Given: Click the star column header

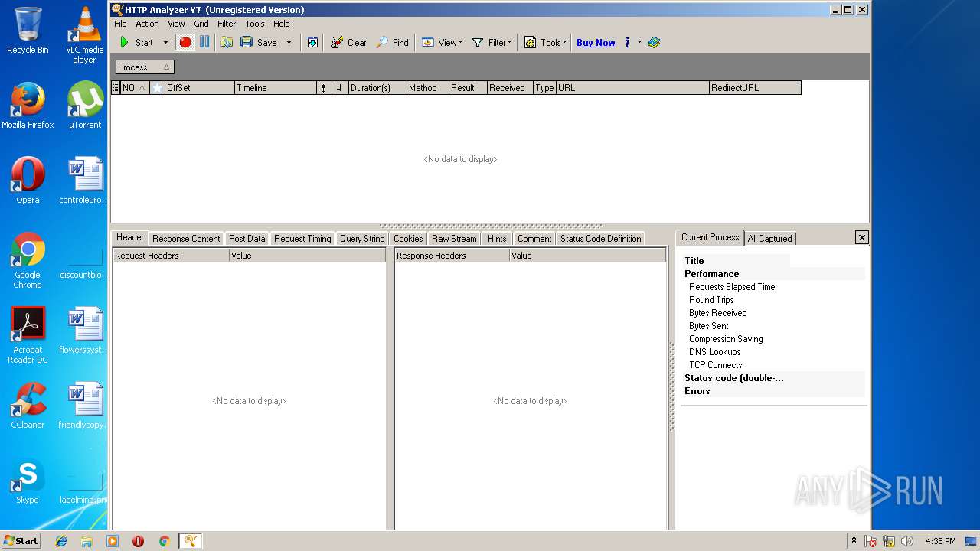Looking at the screenshot, I should [x=157, y=88].
